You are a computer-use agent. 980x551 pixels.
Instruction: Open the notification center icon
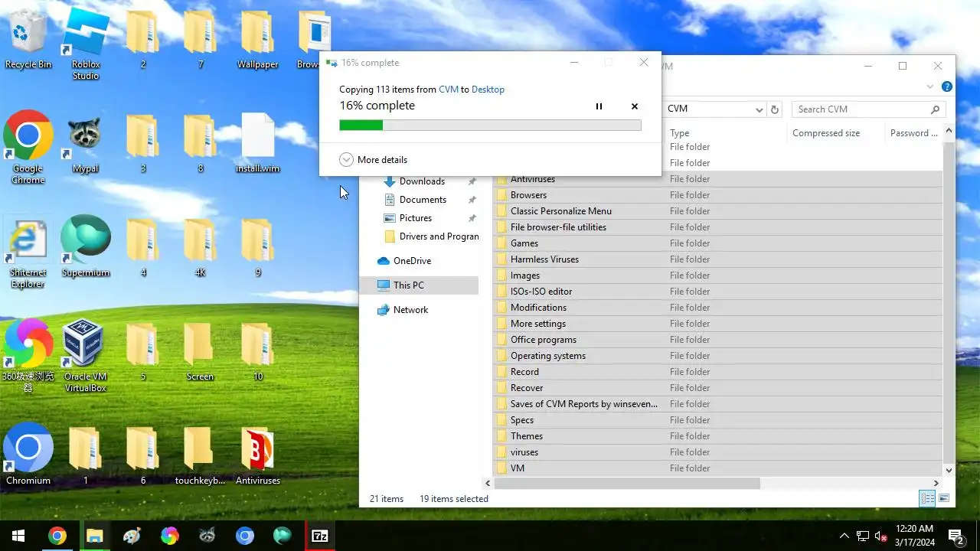pyautogui.click(x=955, y=536)
